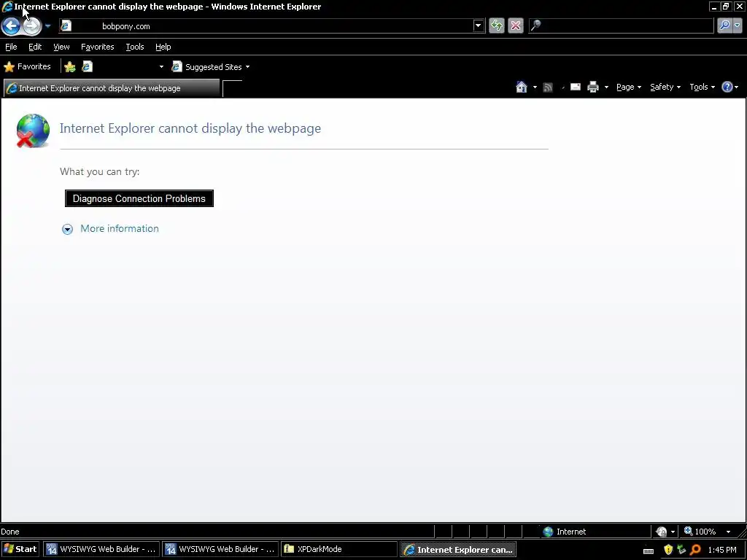Click the orange magnifier tray icon
The height and width of the screenshot is (560, 747).
point(695,550)
